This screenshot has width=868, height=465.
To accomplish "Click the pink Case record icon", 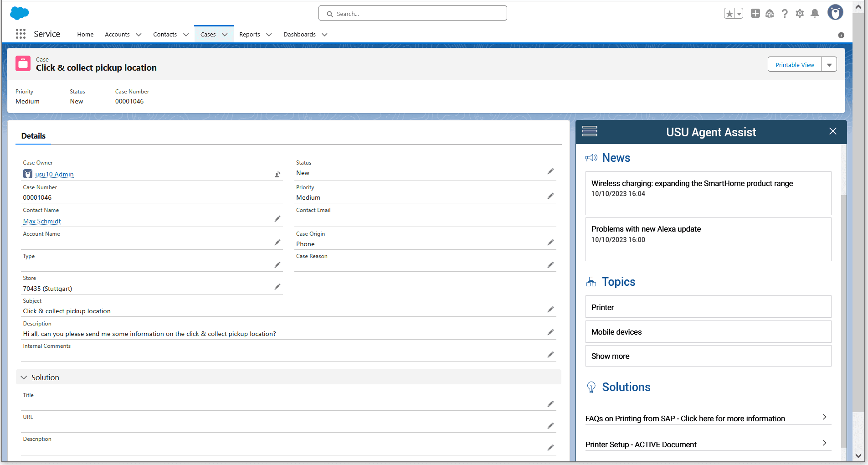I will [x=23, y=63].
